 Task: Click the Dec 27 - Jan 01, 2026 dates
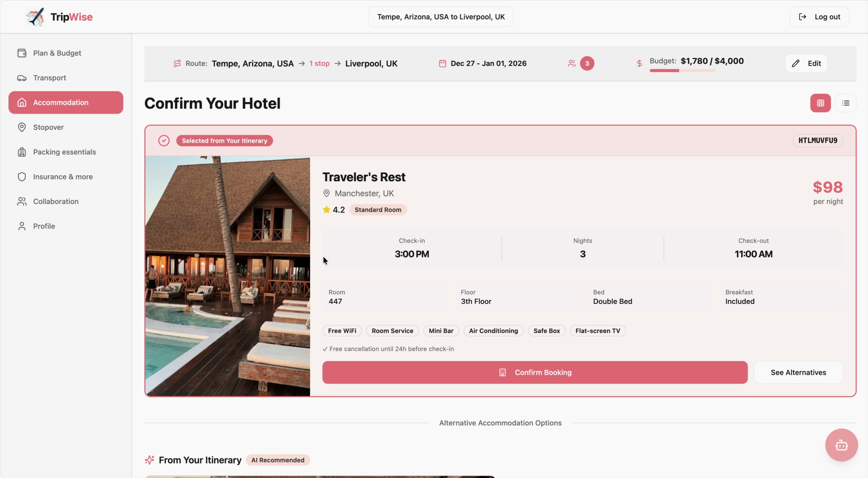point(489,63)
